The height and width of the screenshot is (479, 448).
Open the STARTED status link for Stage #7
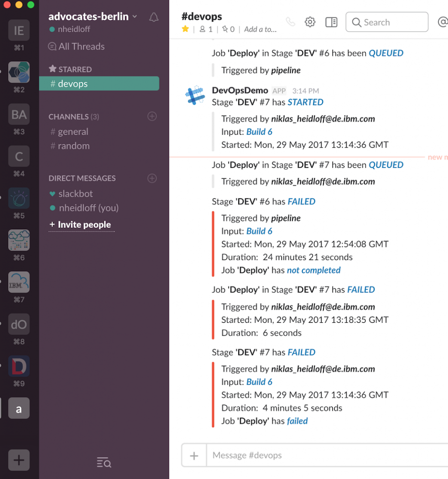pos(306,102)
